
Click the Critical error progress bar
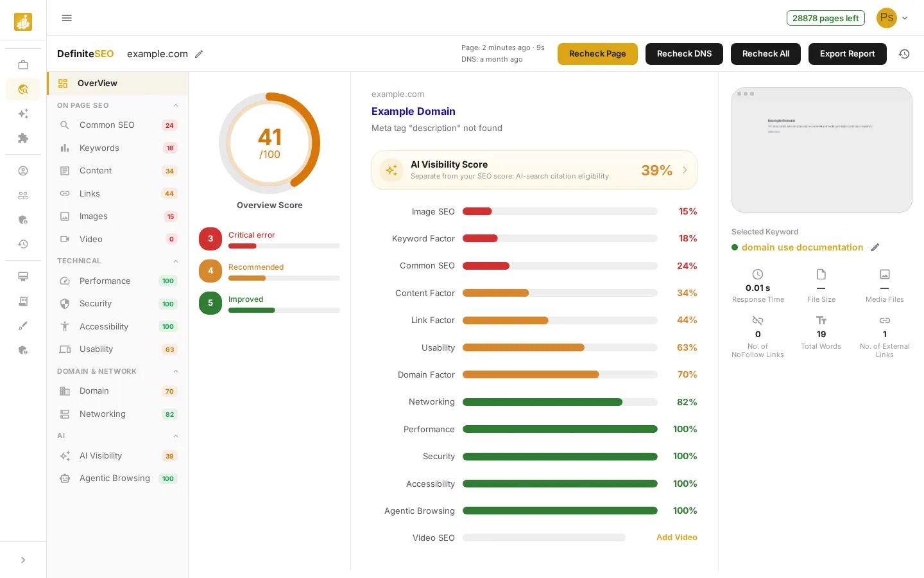point(284,246)
